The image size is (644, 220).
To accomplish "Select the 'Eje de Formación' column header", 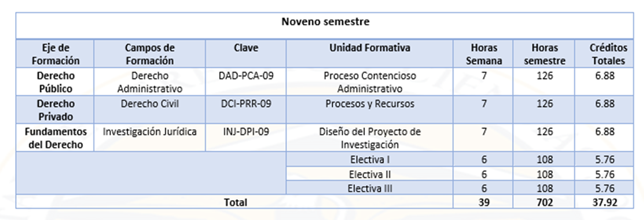I will coord(55,54).
